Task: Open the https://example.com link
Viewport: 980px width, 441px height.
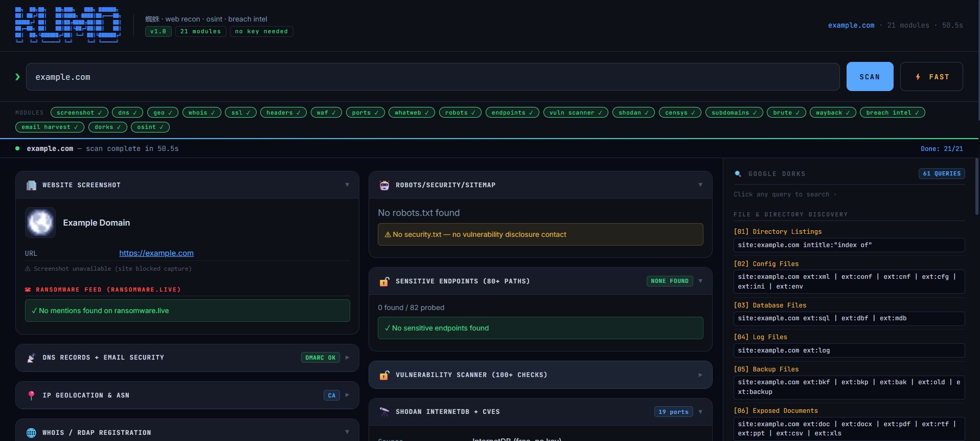Action: [x=156, y=253]
